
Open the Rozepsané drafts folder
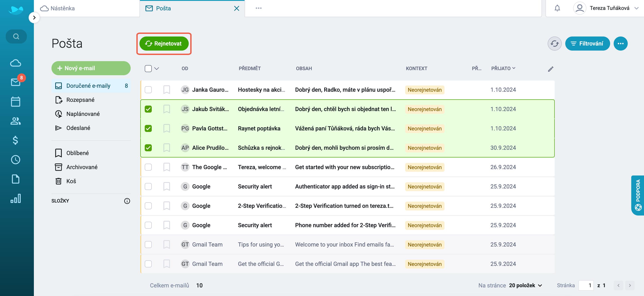coord(91,100)
